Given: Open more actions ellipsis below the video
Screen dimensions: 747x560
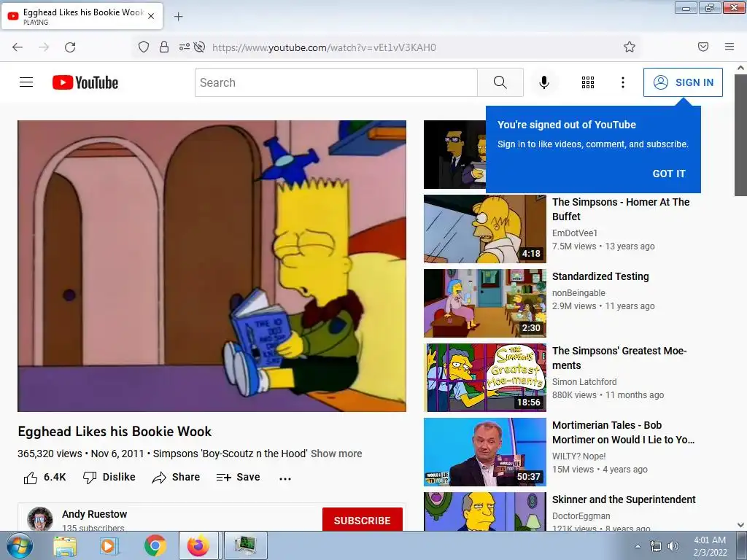Looking at the screenshot, I should (285, 478).
